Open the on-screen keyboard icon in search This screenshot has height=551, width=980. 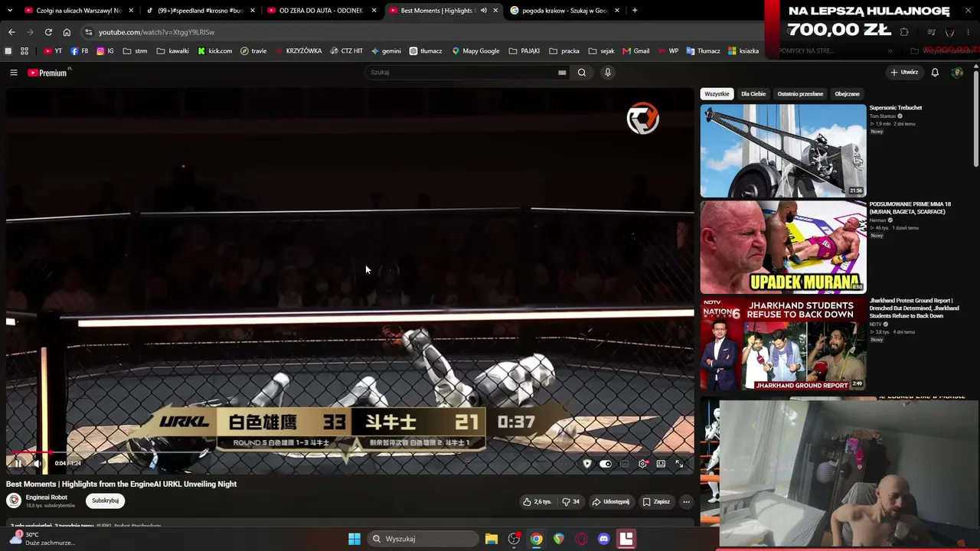click(562, 73)
